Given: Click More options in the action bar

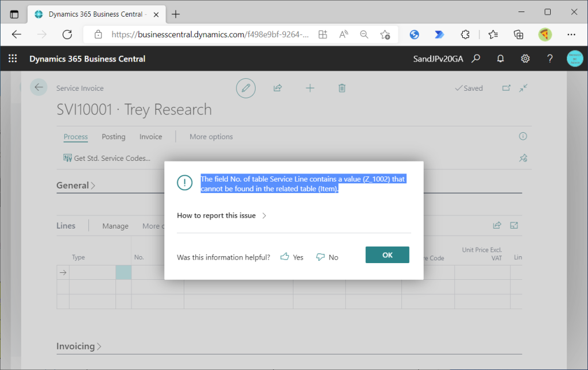Looking at the screenshot, I should point(211,137).
